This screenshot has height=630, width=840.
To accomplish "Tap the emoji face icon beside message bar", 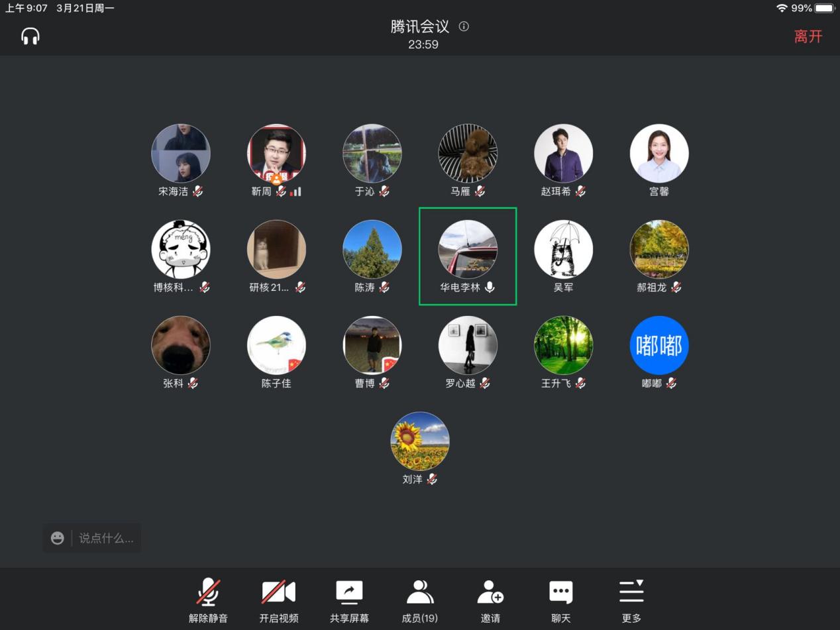I will pyautogui.click(x=58, y=538).
